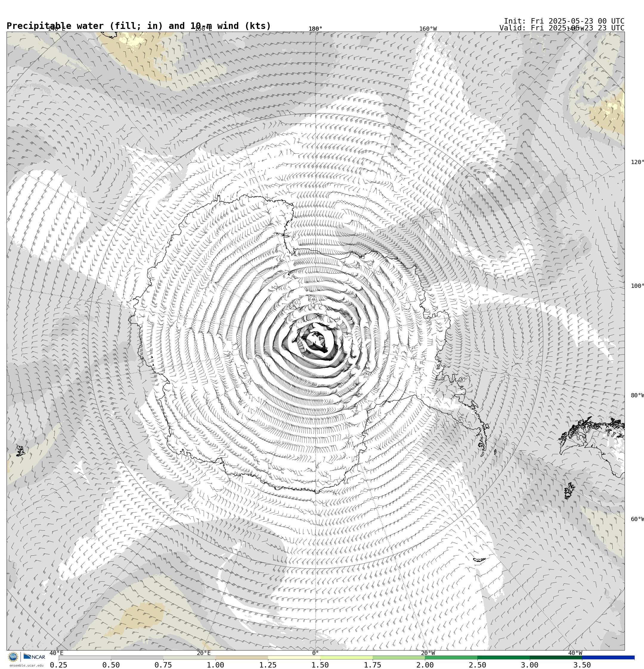This screenshot has width=644, height=669.
Task: Click the 1.50 colorbar tick label
Action: (x=320, y=665)
